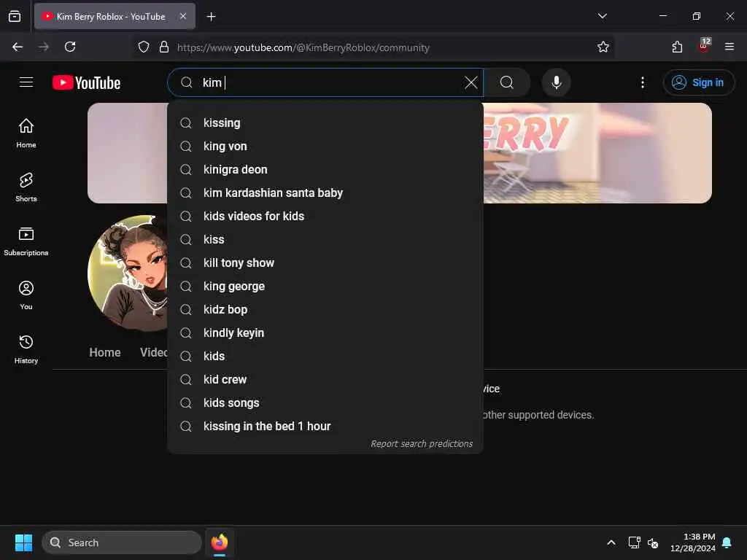747x560 pixels.
Task: Open Firefox View recent browsing icon
Action: click(x=15, y=16)
